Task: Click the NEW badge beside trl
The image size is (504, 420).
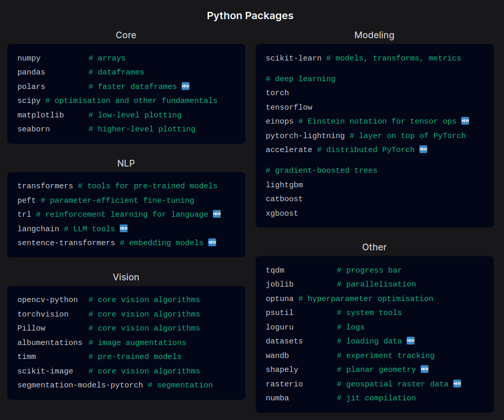Action: click(217, 214)
